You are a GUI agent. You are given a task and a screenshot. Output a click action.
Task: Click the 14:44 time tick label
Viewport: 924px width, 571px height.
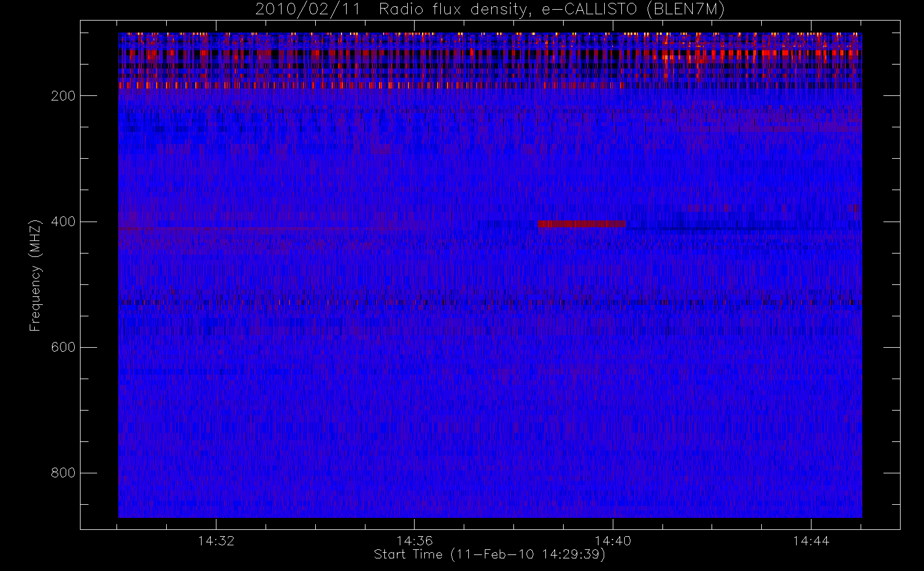pos(811,541)
